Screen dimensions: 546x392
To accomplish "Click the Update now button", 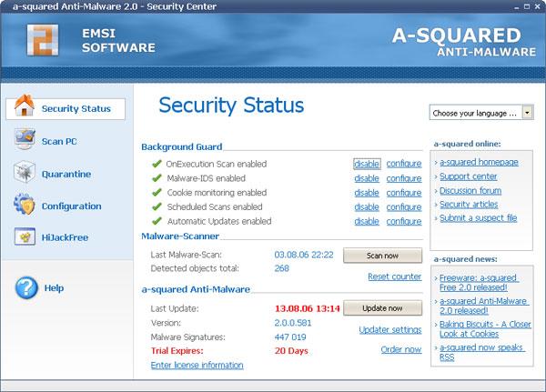I will (x=382, y=308).
